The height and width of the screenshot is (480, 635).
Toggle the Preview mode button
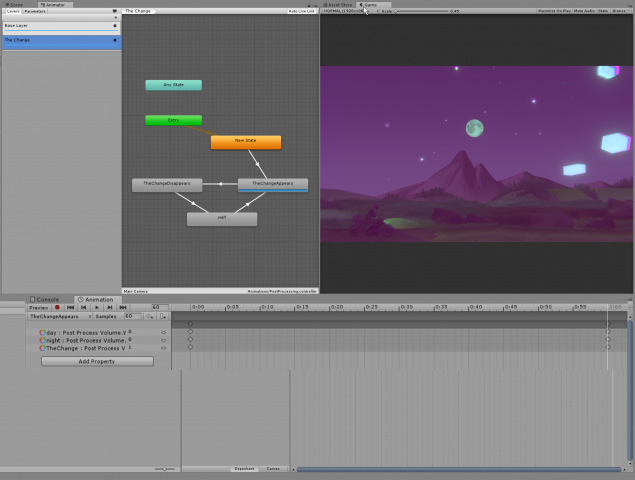pos(38,308)
